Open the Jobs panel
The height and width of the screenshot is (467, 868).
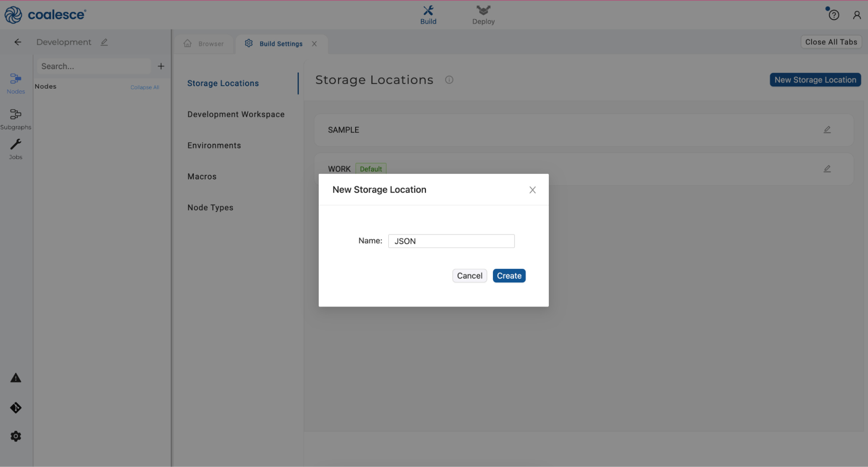point(16,149)
